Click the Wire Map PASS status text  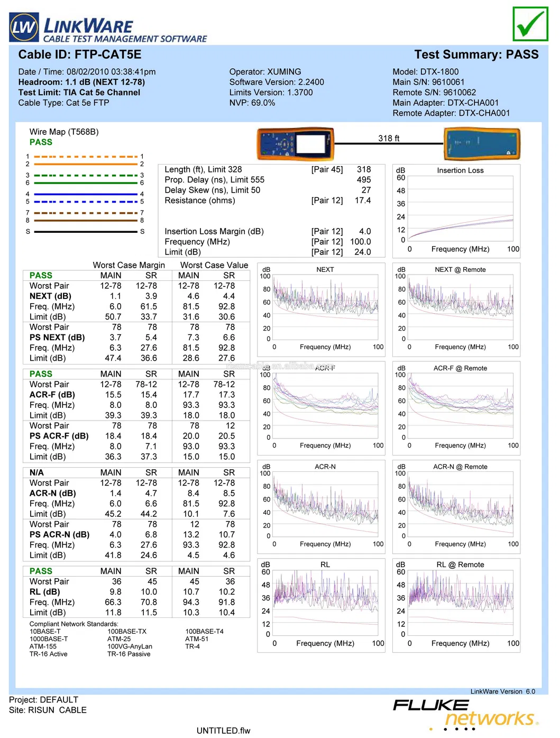click(x=41, y=142)
